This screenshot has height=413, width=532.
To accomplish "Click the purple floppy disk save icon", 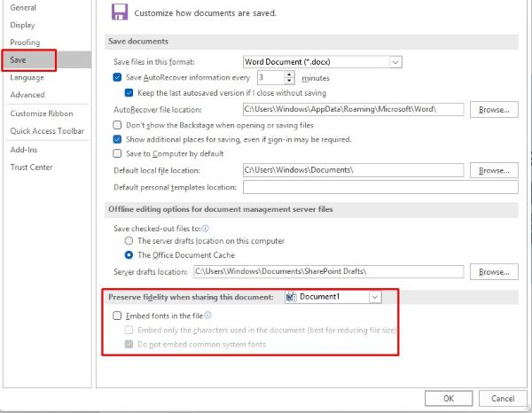I will pyautogui.click(x=120, y=12).
